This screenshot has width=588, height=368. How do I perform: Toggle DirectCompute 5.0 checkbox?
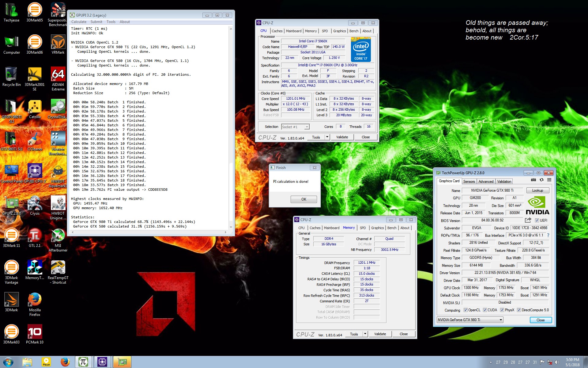[x=519, y=310]
